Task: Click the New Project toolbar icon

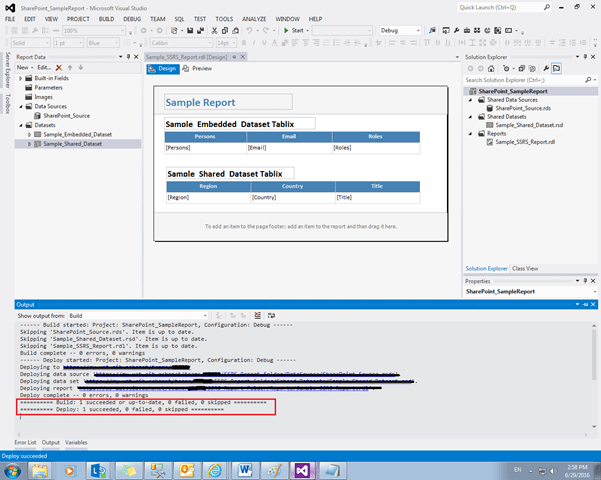Action: [x=174, y=30]
